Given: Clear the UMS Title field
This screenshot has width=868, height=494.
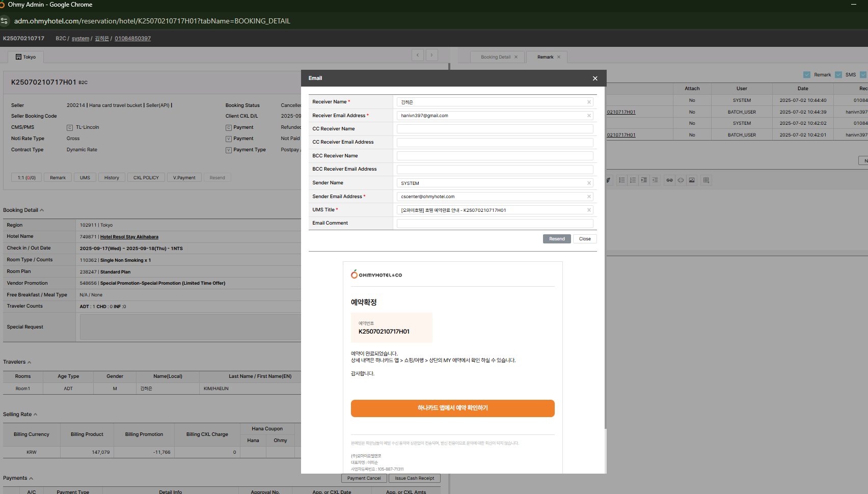Looking at the screenshot, I should pyautogui.click(x=589, y=210).
